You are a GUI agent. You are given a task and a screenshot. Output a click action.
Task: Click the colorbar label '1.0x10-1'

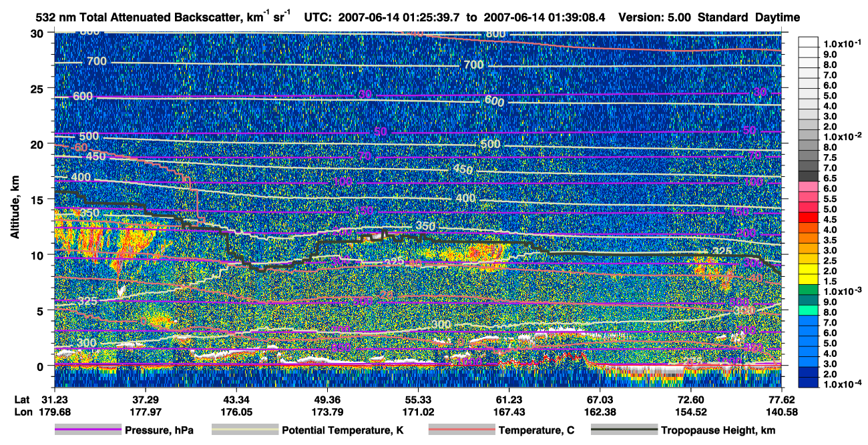(843, 44)
